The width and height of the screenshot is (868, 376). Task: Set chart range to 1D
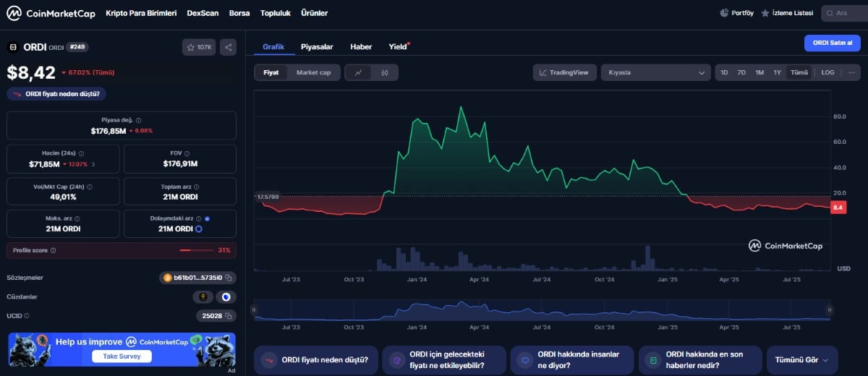click(x=724, y=72)
